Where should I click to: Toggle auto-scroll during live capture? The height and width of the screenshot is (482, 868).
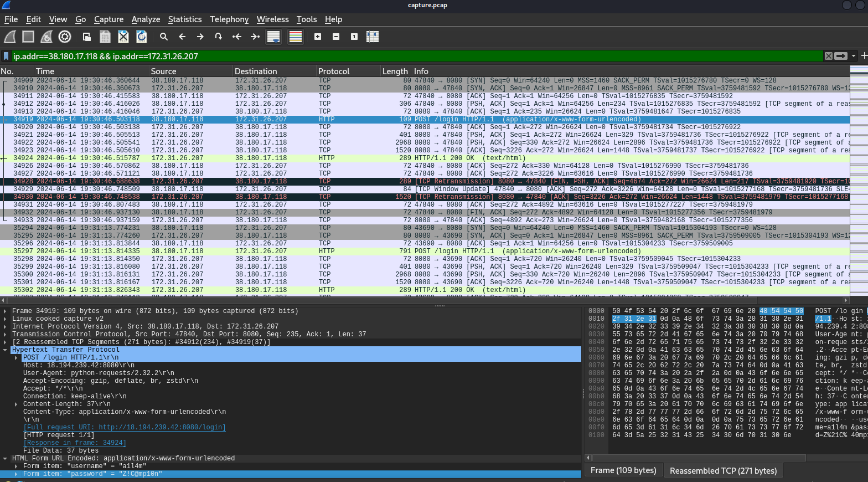click(x=273, y=37)
